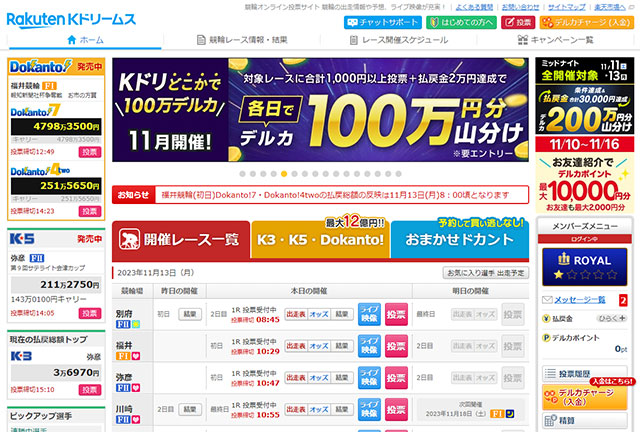Screen dimensions: 640x432
Task: Open 楽天市場へ link
Action: tap(612, 7)
